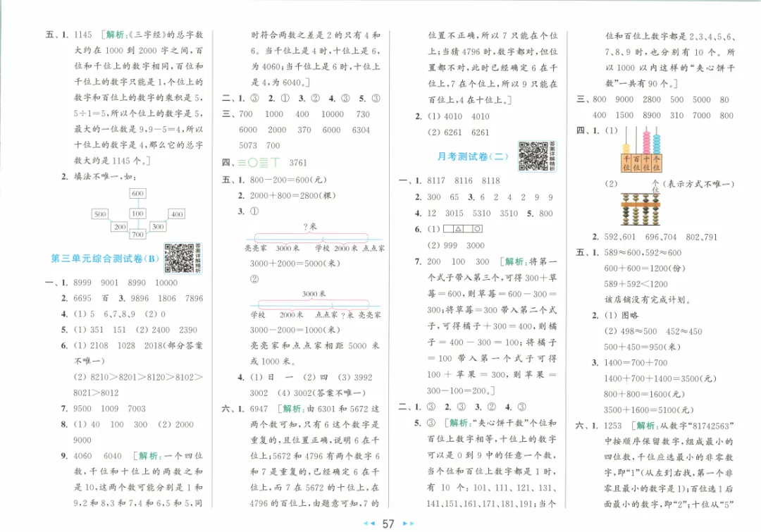Click the box containing 700 in number diagram

click(138, 235)
